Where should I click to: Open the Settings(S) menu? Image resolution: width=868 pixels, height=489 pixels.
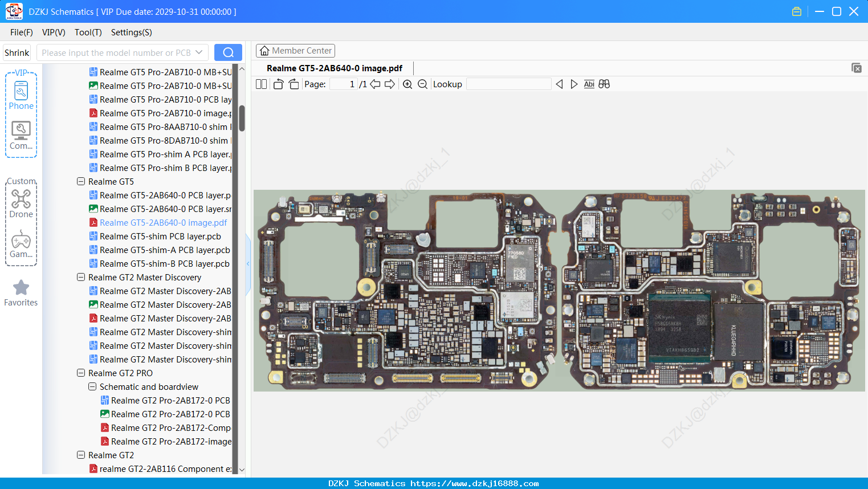tap(132, 32)
